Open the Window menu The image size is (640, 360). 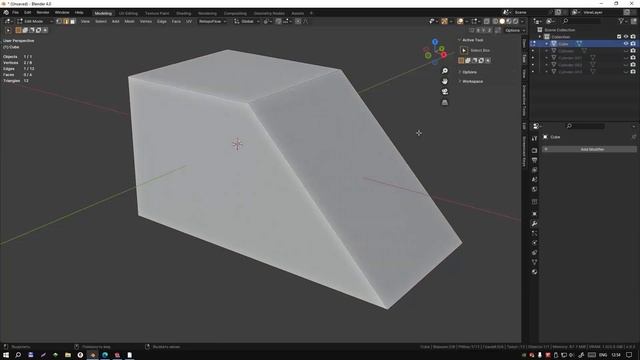pos(62,13)
